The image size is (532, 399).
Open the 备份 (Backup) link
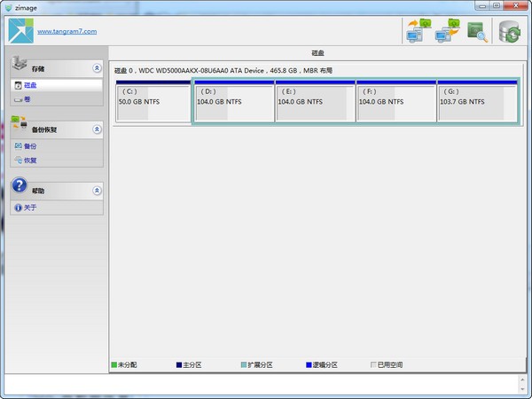click(x=31, y=146)
